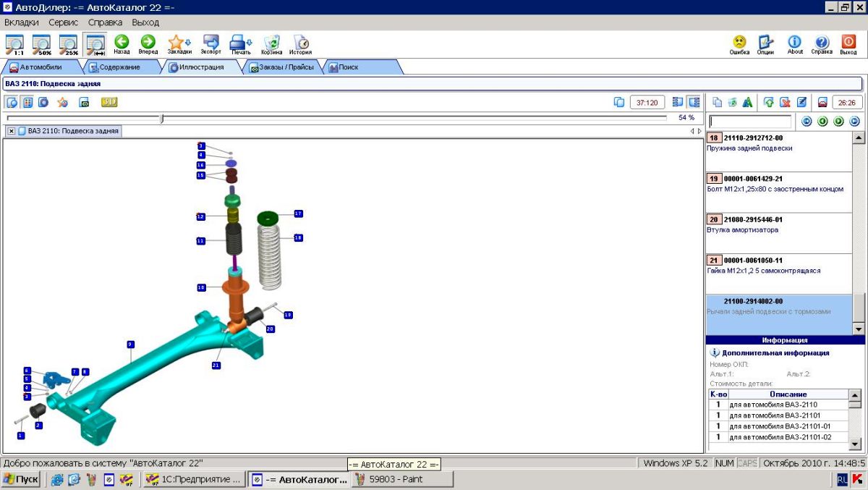This screenshot has width=868, height=490.
Task: Open the Выход menu
Action: (145, 22)
